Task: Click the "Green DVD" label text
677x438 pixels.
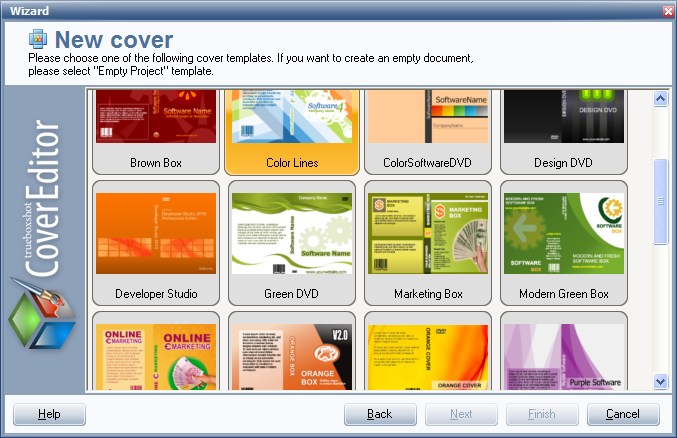Action: coord(291,294)
